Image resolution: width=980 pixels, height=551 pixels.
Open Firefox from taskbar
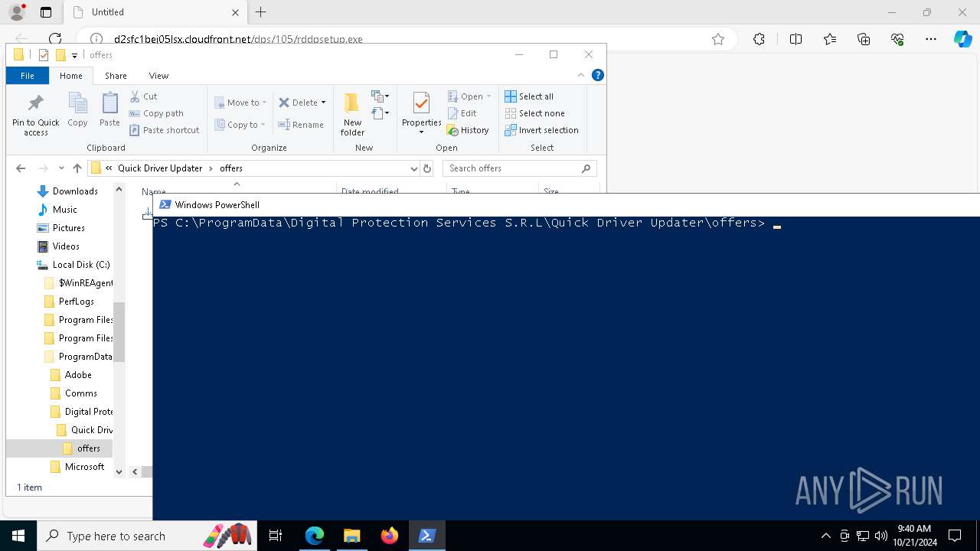pyautogui.click(x=390, y=536)
